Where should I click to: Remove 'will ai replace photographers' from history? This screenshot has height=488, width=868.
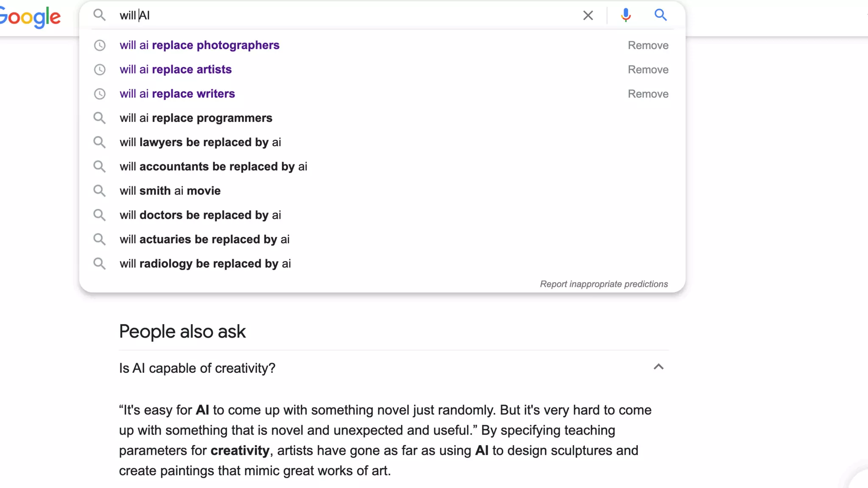click(x=648, y=45)
